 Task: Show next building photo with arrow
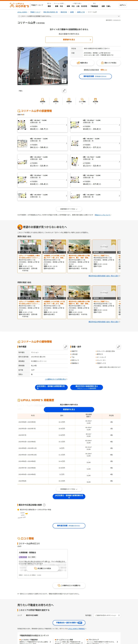64,66
